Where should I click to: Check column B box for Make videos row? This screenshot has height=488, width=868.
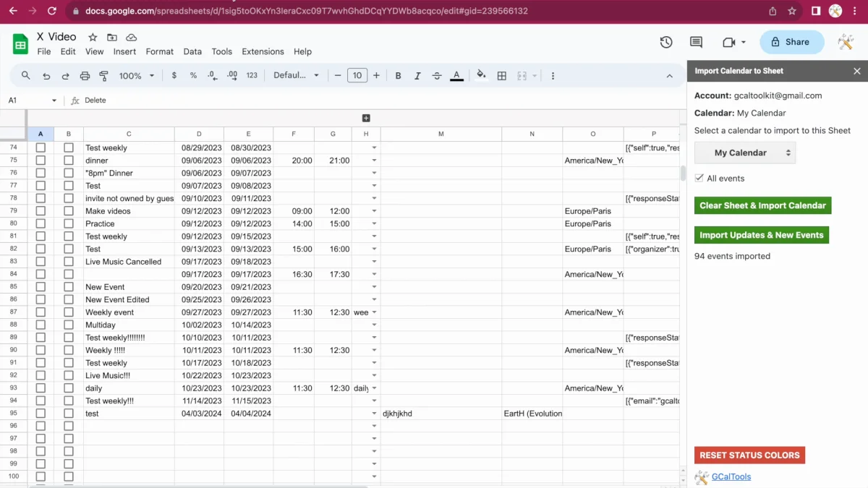[x=69, y=211]
